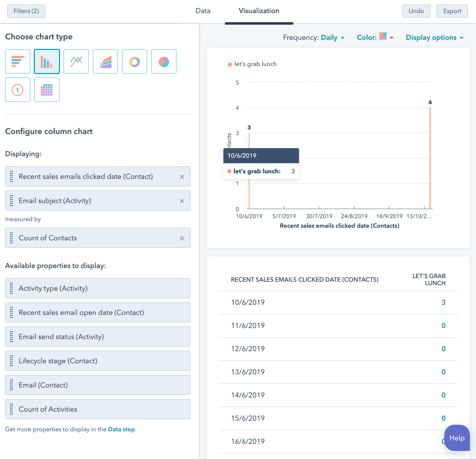Choose the area chart type
This screenshot has width=476, height=459.
pyautogui.click(x=105, y=60)
